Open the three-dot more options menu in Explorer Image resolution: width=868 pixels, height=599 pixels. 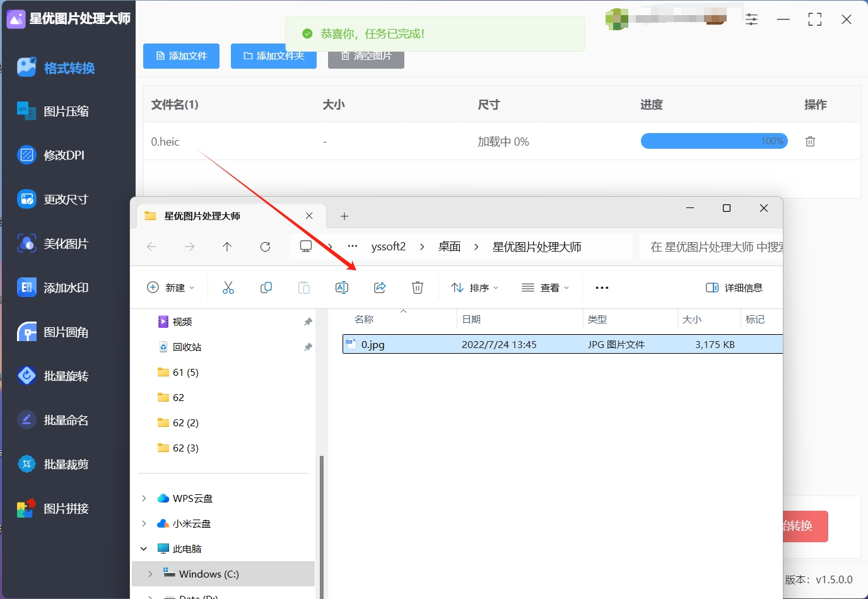point(602,288)
